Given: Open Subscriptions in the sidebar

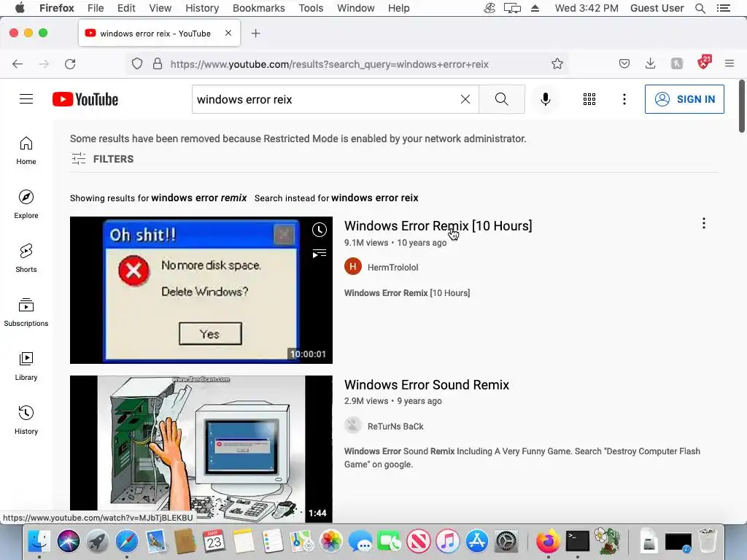Looking at the screenshot, I should (x=26, y=312).
